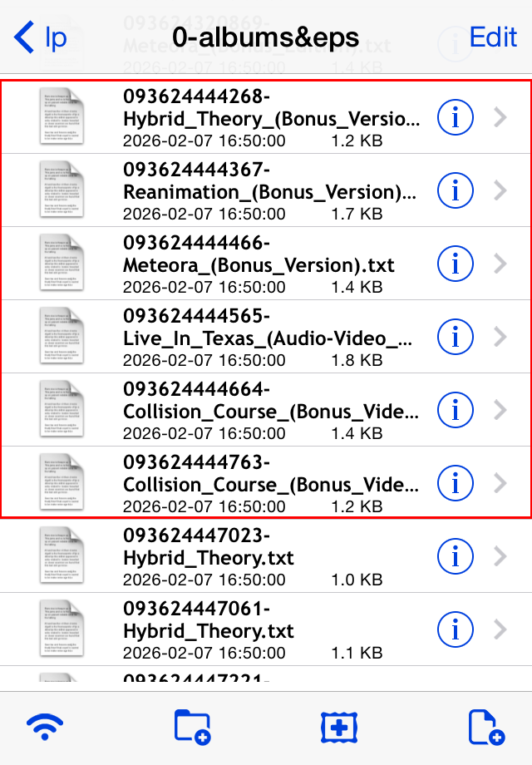The height and width of the screenshot is (765, 532).
Task: Go back to the lp folder
Action: tap(41, 37)
